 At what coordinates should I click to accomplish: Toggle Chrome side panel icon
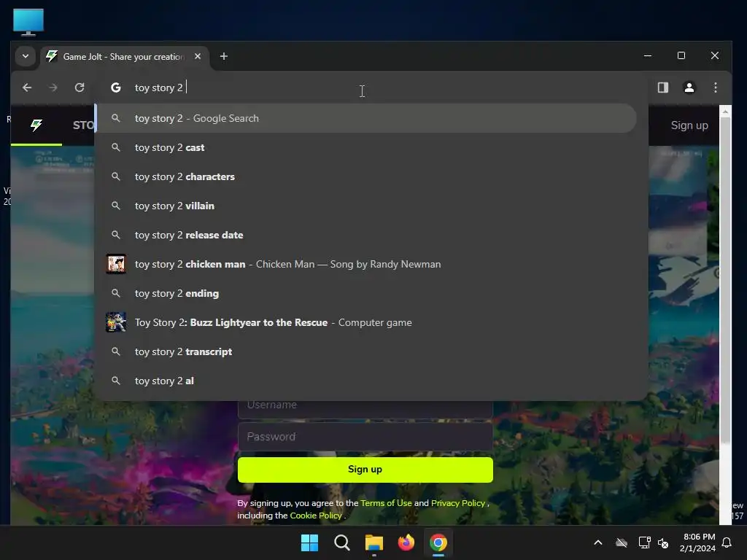[662, 87]
